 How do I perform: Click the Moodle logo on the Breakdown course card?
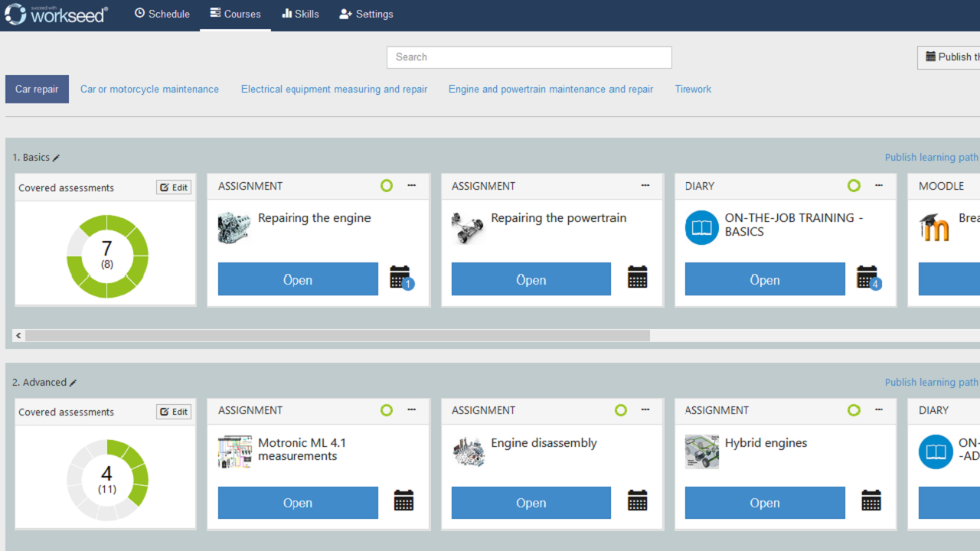935,227
